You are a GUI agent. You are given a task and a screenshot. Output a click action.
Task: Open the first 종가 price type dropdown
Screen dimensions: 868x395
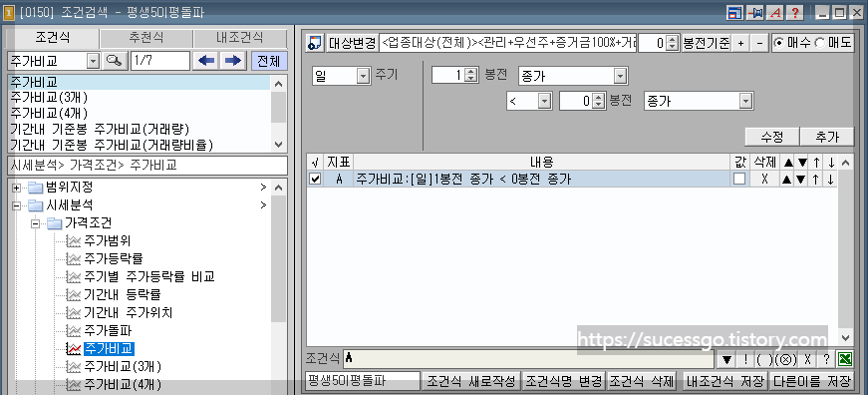pos(621,76)
